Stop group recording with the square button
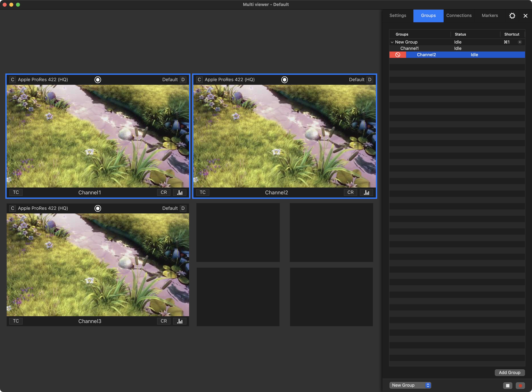 click(508, 386)
